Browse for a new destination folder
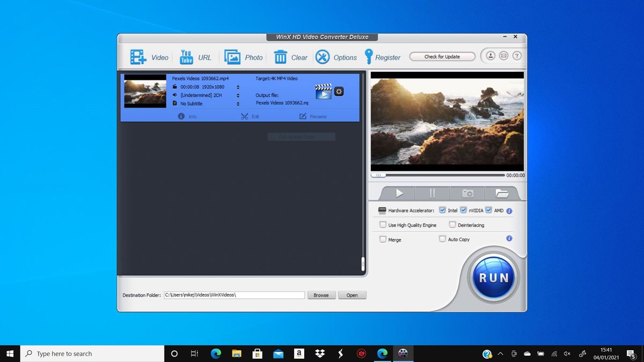The image size is (644, 362). 321,294
